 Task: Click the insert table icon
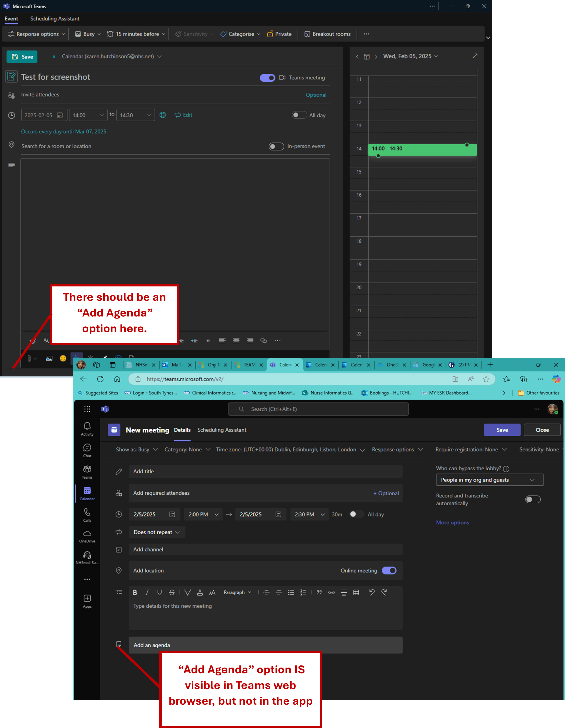pos(356,592)
